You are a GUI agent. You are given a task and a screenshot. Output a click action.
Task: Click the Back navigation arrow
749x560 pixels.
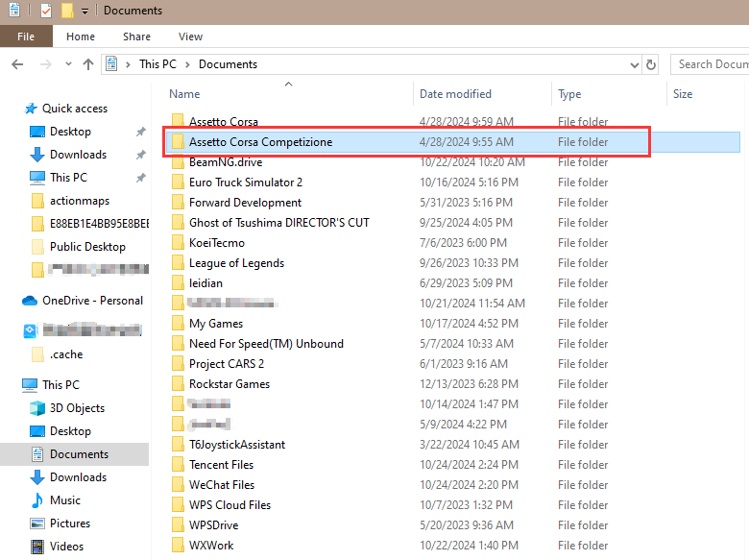click(x=17, y=64)
